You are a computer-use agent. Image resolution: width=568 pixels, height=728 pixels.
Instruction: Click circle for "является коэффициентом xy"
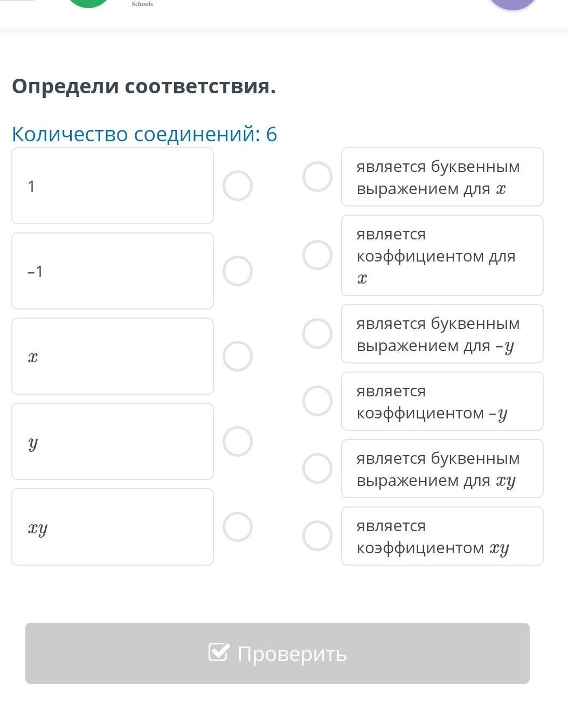(x=317, y=535)
